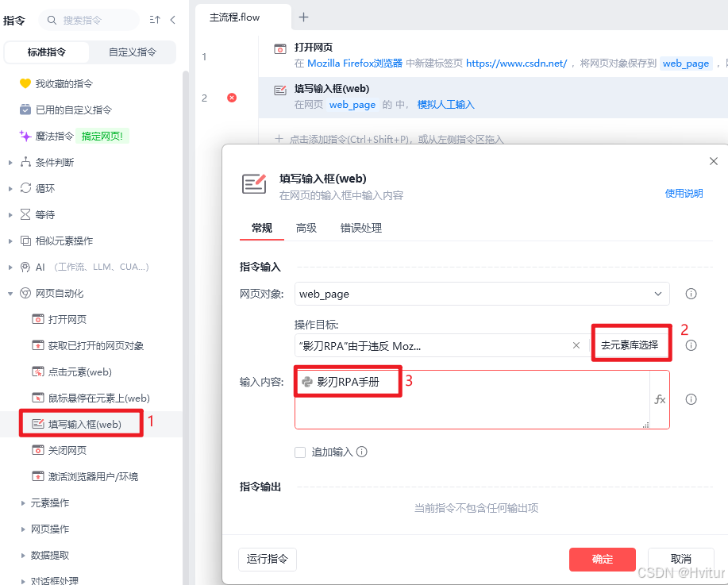Add a new flow tab with the plus icon

coord(303,17)
